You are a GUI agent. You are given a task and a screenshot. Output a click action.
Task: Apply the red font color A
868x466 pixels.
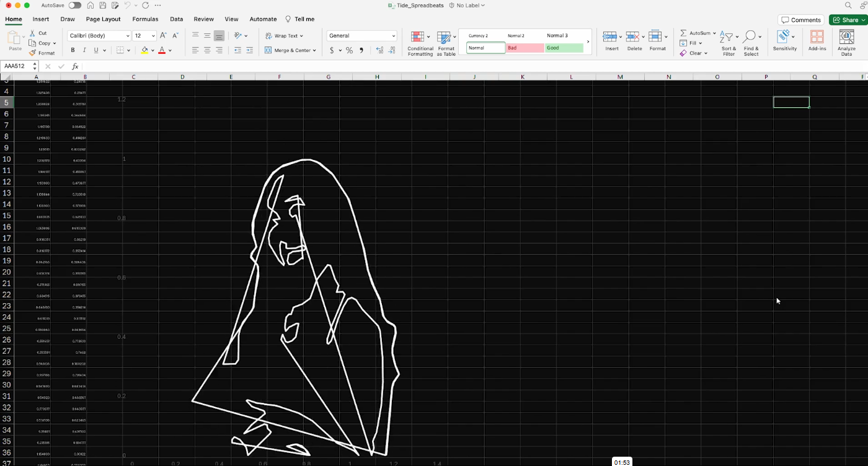click(162, 50)
